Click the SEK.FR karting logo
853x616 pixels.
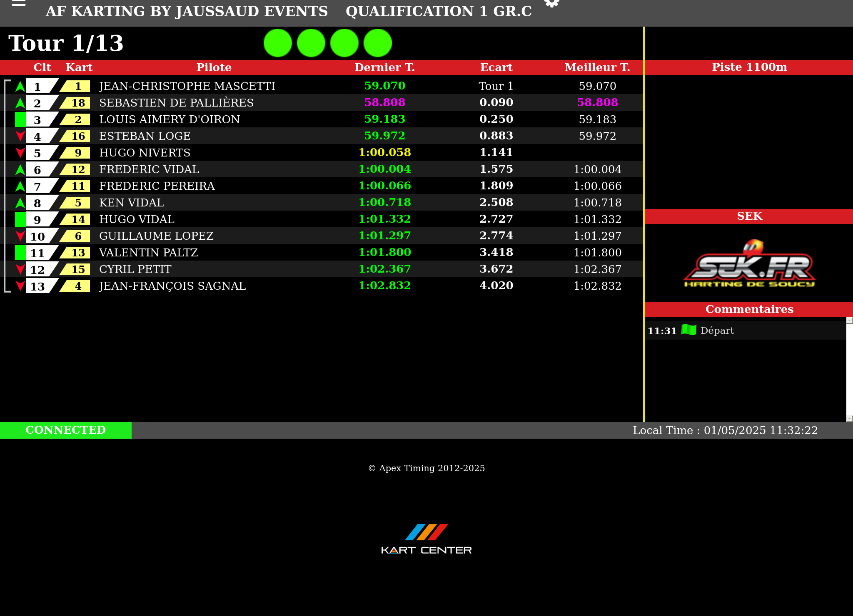[x=749, y=265]
